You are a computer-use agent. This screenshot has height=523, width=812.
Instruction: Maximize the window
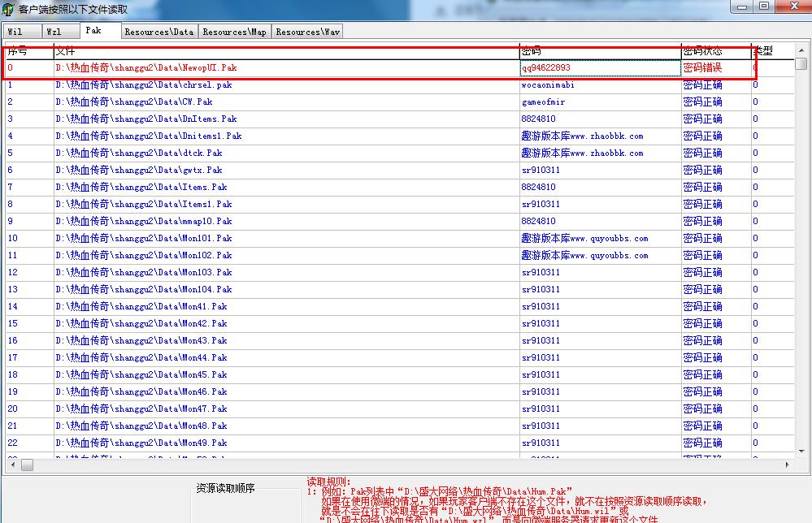click(764, 6)
